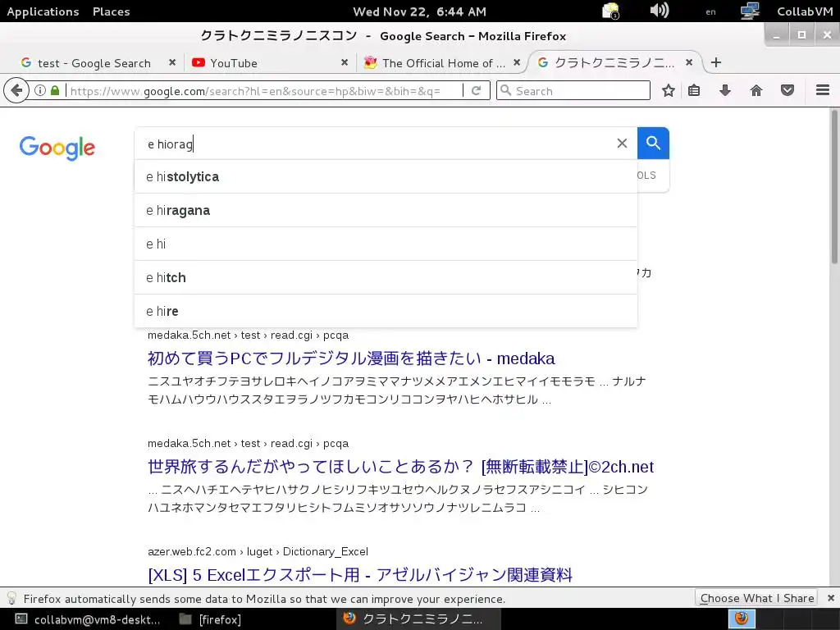Reload the page with the refresh icon

pos(477,90)
